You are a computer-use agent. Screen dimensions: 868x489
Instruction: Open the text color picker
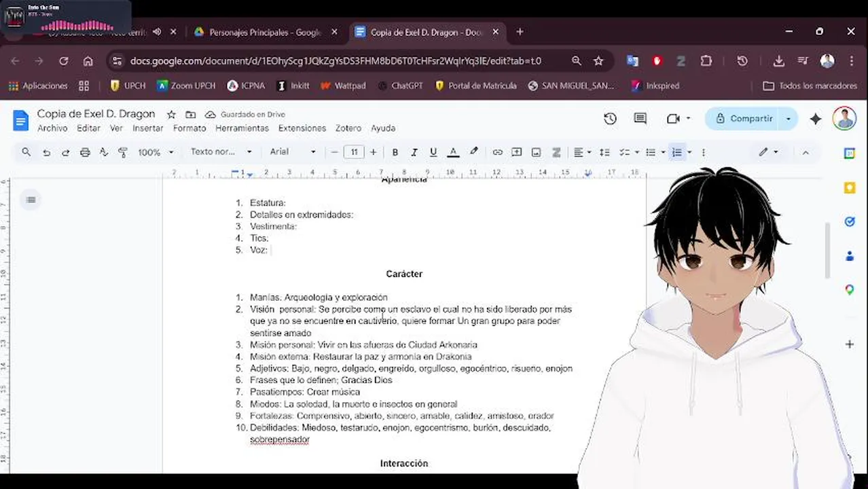tap(453, 152)
